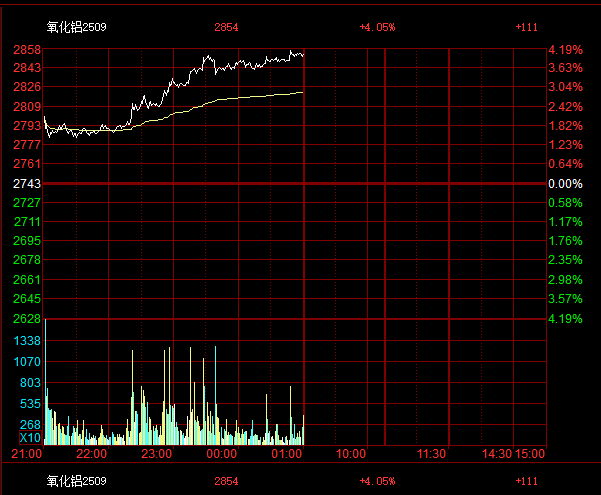Click the 1.82% right axis label
601x495 pixels.
click(565, 125)
